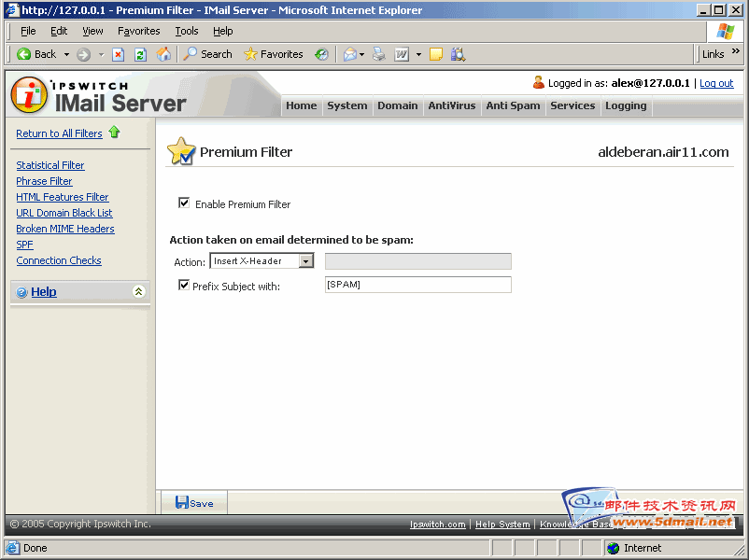Open the Anti Spam tab
The width and height of the screenshot is (749, 560).
(513, 106)
